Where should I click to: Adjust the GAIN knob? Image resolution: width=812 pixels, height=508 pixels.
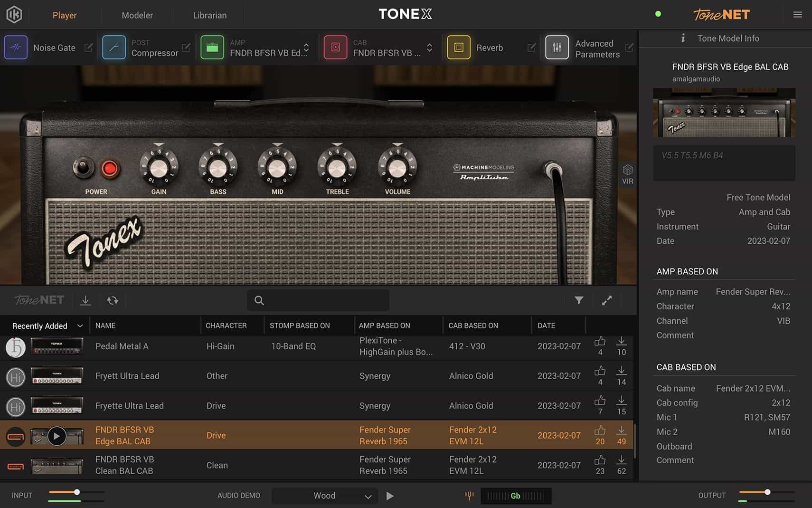(159, 167)
